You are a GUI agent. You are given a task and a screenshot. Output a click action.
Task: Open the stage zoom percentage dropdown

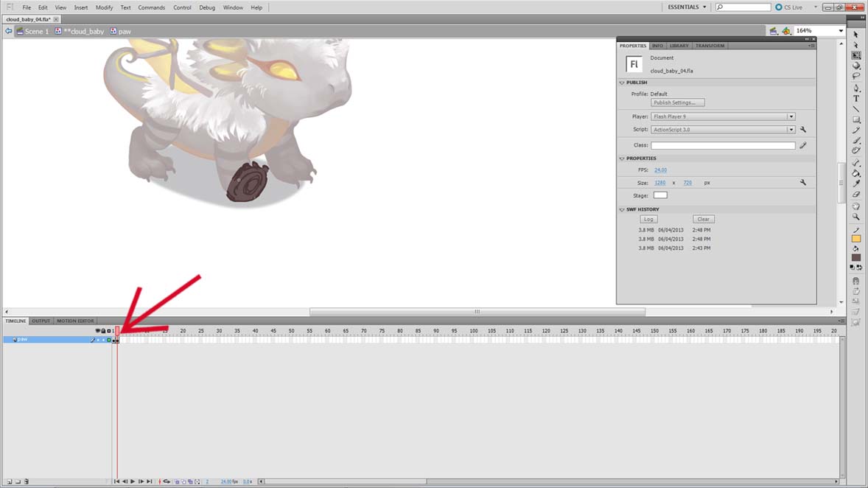click(841, 31)
